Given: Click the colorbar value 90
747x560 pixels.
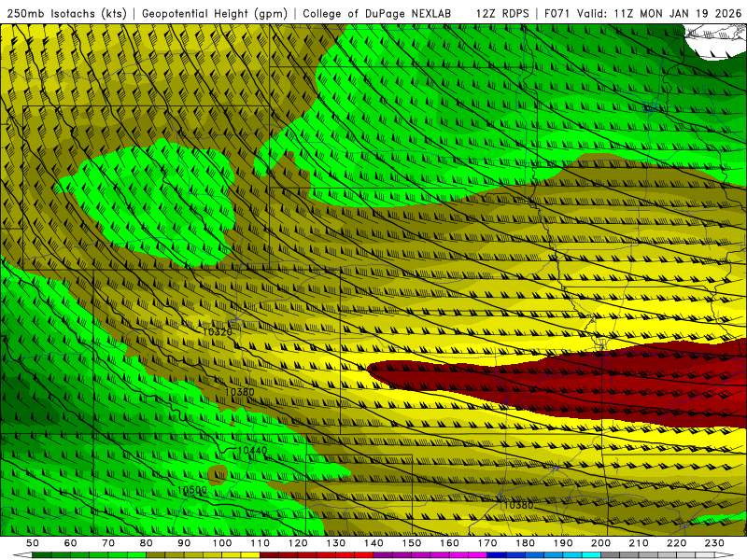Looking at the screenshot, I should click(184, 543).
